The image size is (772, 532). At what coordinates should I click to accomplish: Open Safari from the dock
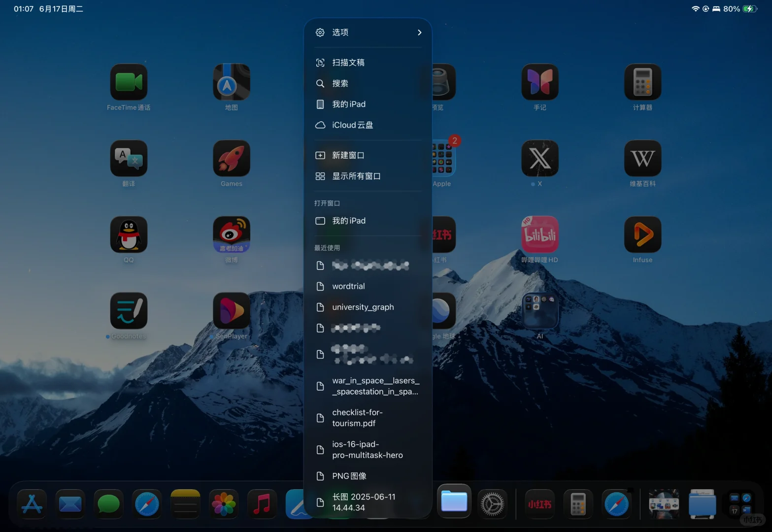(x=147, y=504)
